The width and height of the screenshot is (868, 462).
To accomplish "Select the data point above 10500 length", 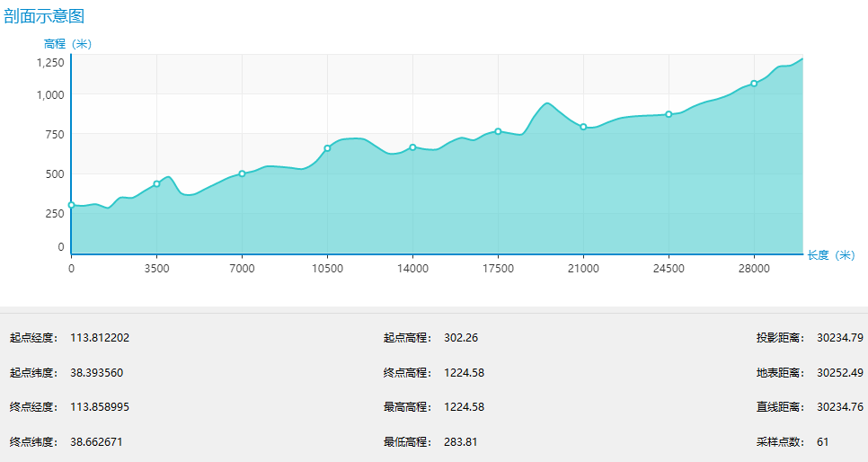I will 327,148.
